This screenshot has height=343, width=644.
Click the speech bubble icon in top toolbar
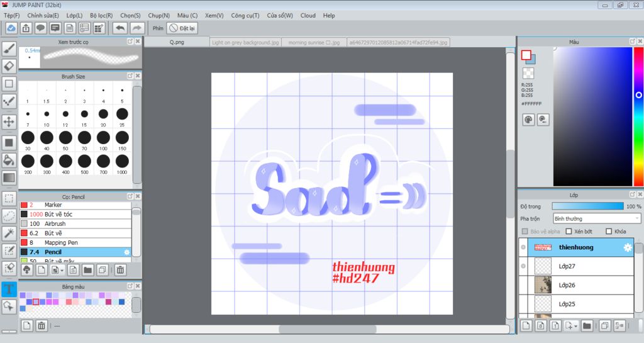(40, 28)
